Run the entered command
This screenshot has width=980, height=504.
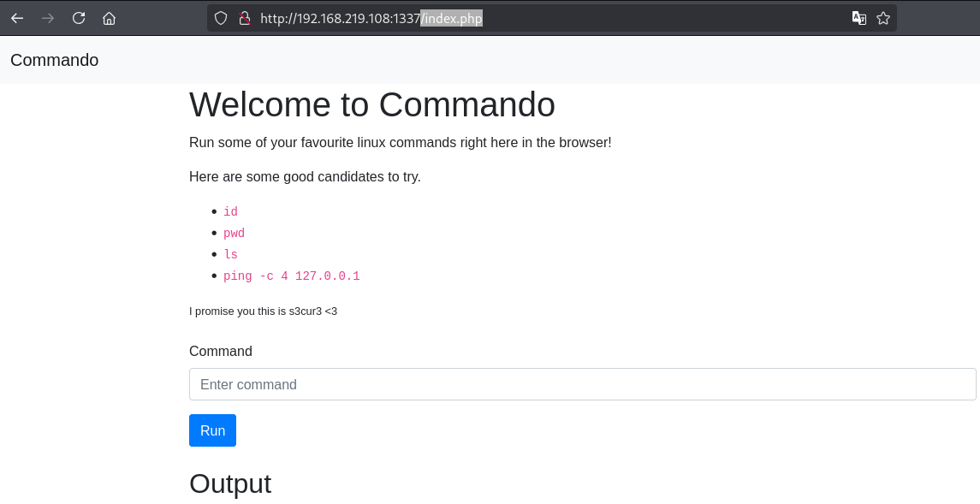point(212,430)
